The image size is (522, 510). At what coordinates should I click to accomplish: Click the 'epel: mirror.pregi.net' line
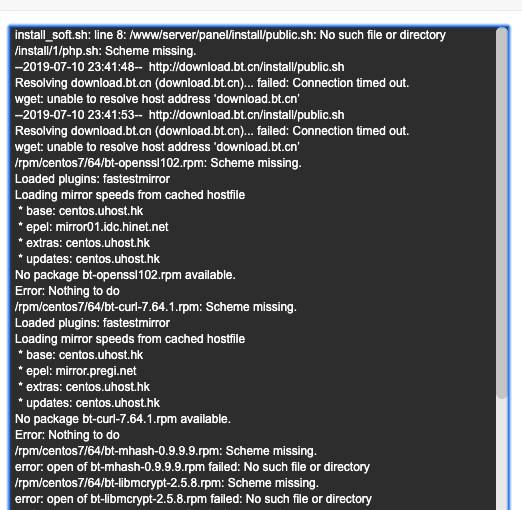pos(77,371)
